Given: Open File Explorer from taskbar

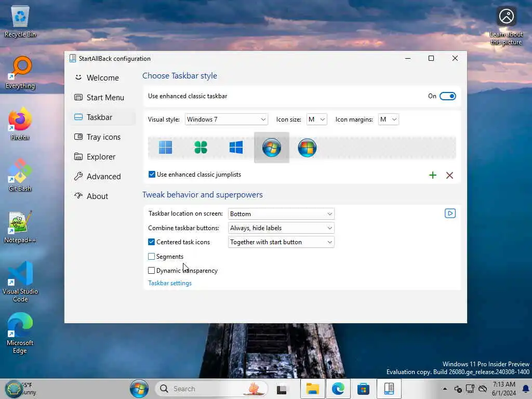Looking at the screenshot, I should click(312, 389).
